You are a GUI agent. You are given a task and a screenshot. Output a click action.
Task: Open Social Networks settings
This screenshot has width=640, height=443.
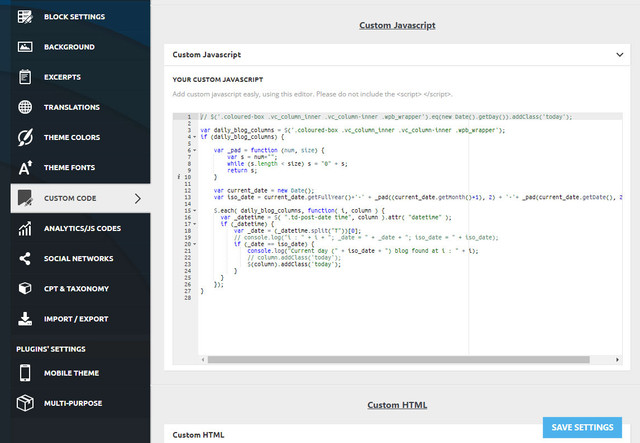click(x=80, y=258)
